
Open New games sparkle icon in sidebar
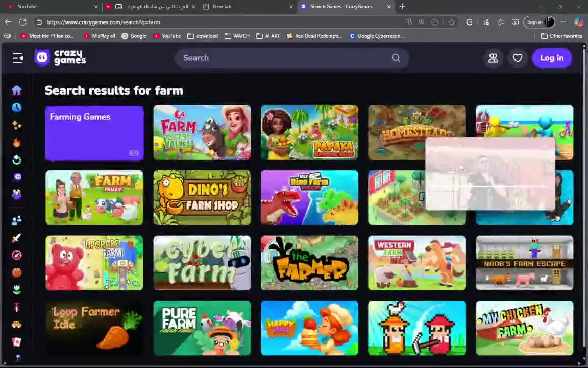(x=16, y=125)
